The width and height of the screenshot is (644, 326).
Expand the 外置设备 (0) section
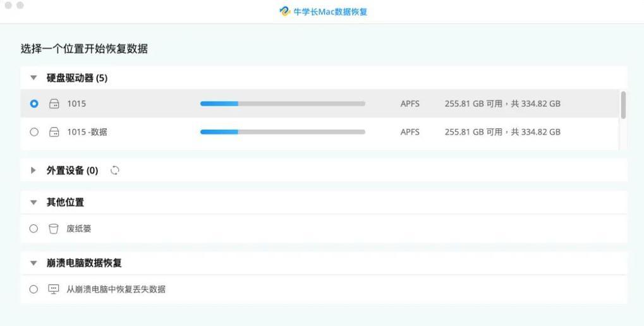[33, 171]
